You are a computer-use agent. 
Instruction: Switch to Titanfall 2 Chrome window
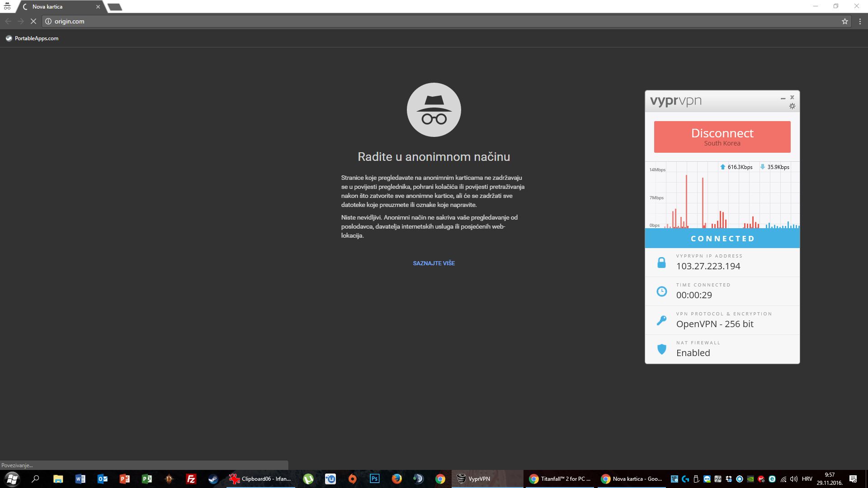561,479
